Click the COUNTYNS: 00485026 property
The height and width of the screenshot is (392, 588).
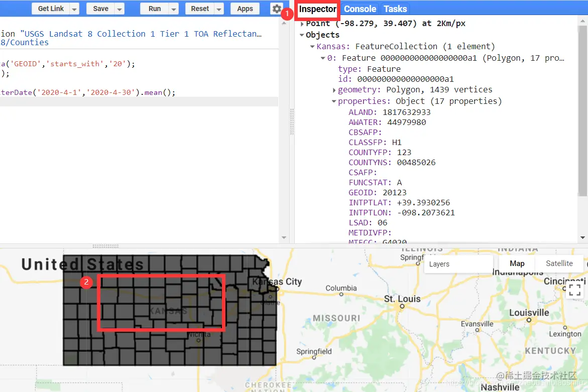point(392,163)
